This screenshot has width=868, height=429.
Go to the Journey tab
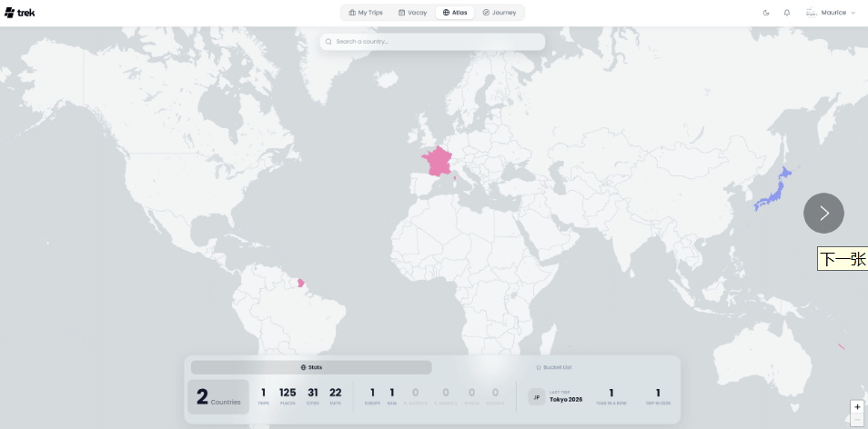(499, 13)
